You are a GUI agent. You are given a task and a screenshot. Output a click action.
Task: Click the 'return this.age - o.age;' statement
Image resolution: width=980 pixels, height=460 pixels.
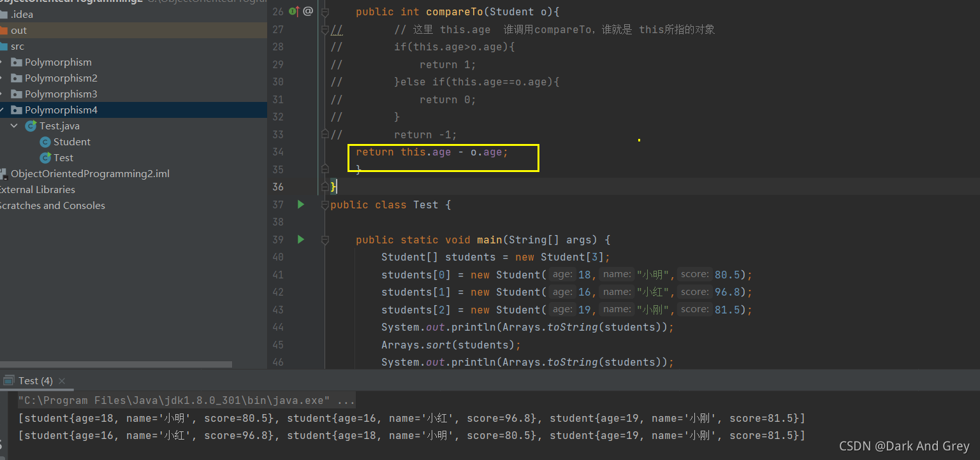432,152
